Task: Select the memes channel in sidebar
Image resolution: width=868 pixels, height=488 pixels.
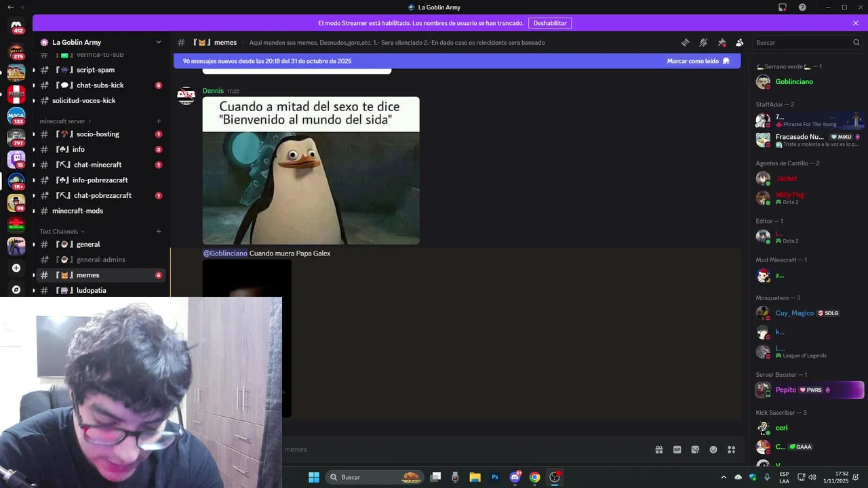Action: 102,275
